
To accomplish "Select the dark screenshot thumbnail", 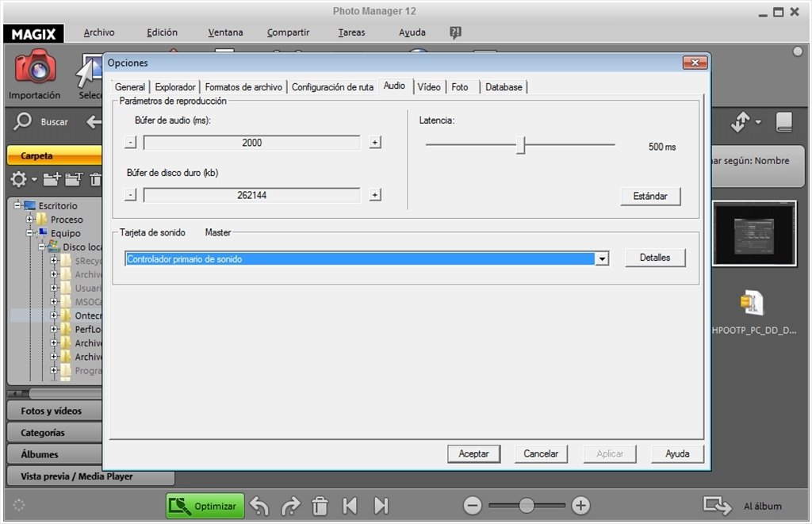I will [755, 234].
